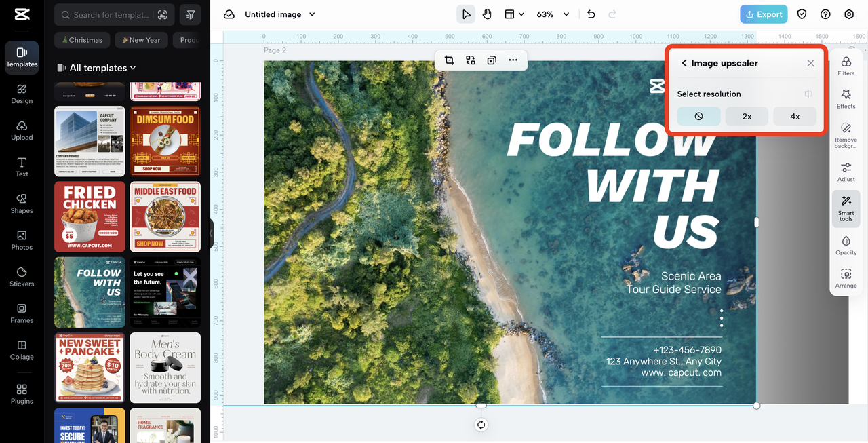Select the no upscaling option
The width and height of the screenshot is (868, 443).
click(698, 116)
